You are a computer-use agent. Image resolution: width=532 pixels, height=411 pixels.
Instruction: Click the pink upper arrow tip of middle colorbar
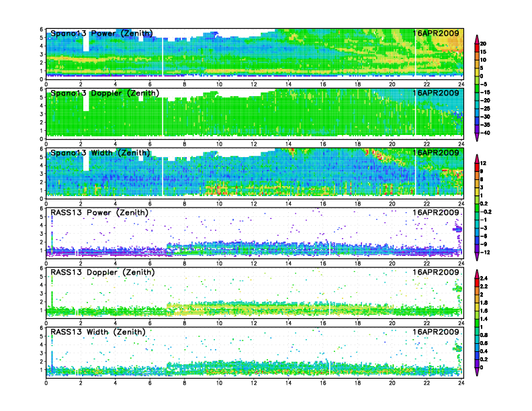(x=477, y=158)
